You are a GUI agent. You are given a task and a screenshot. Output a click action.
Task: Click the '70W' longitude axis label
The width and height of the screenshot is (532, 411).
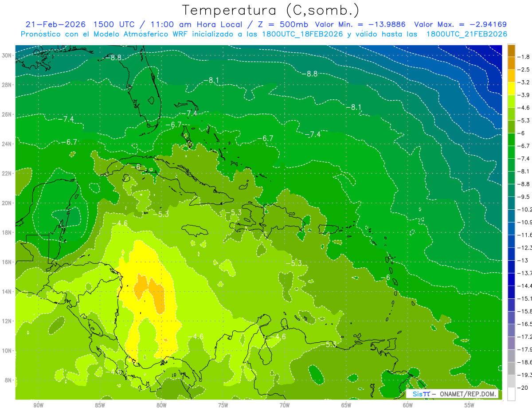pyautogui.click(x=285, y=405)
